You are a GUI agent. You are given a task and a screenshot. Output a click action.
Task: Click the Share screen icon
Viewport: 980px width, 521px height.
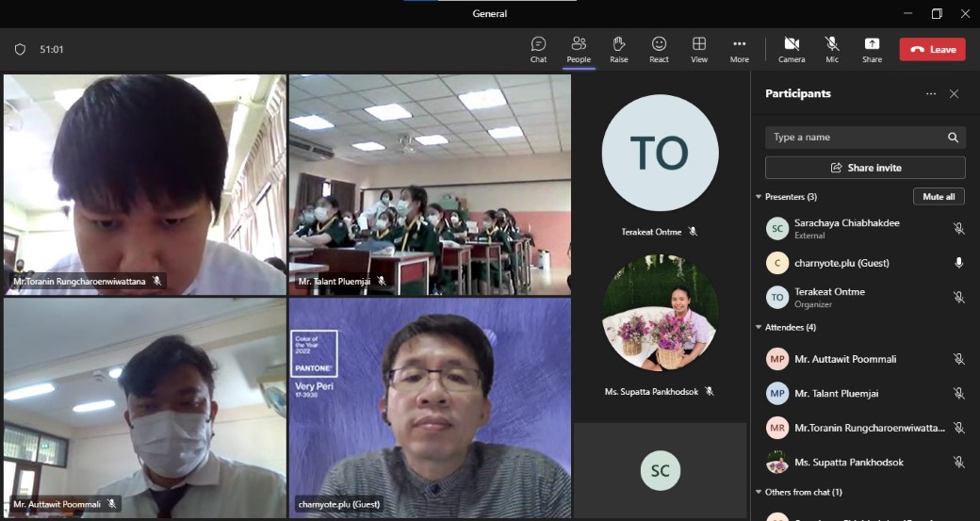pyautogui.click(x=872, y=49)
